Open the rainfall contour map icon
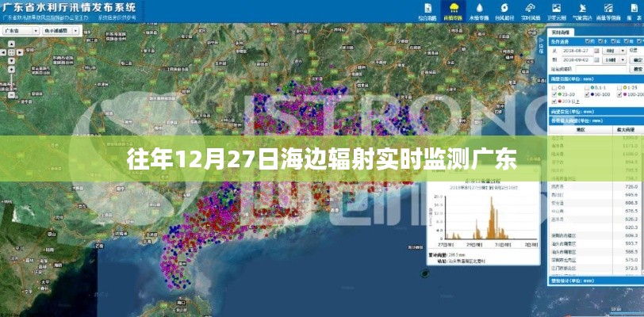Screen dimensions: 644x317 coord(607,10)
